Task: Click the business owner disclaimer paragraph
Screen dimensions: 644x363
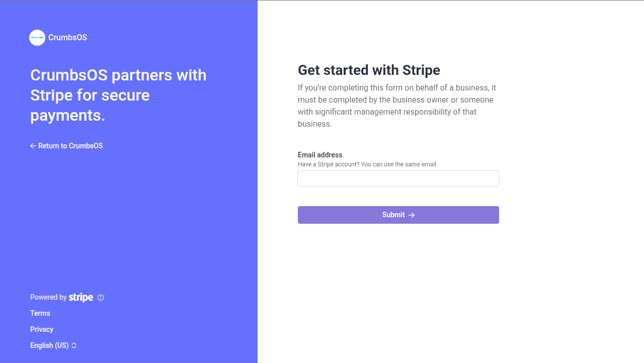Action: point(396,106)
